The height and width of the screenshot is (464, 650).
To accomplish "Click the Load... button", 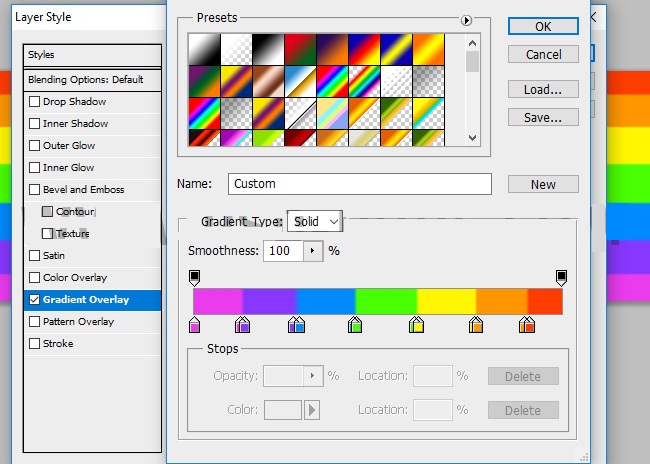I will [543, 89].
